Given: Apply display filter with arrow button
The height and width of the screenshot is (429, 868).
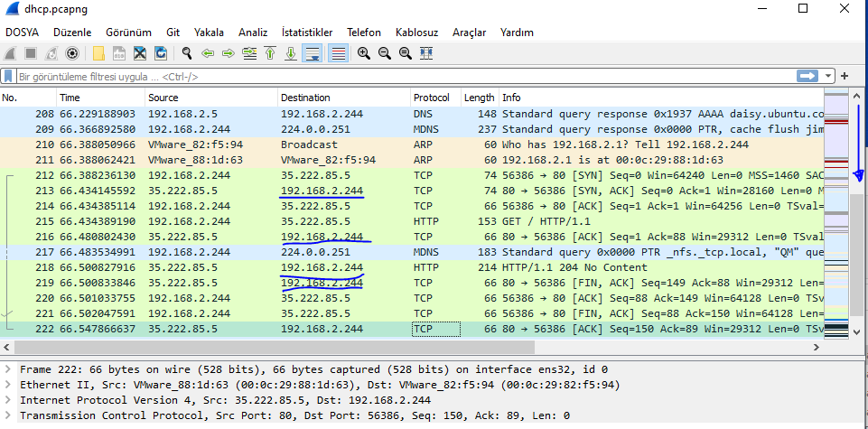Looking at the screenshot, I should [807, 77].
